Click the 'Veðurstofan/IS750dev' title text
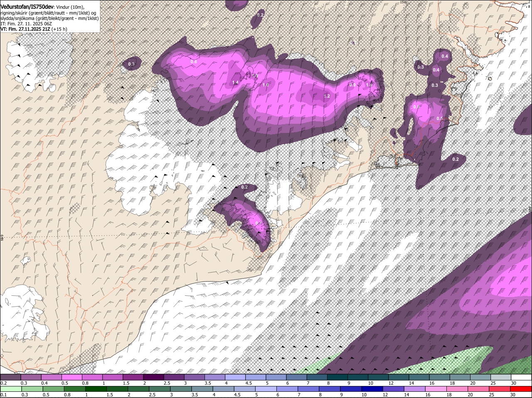This screenshot has height=398, width=532. 27,6
